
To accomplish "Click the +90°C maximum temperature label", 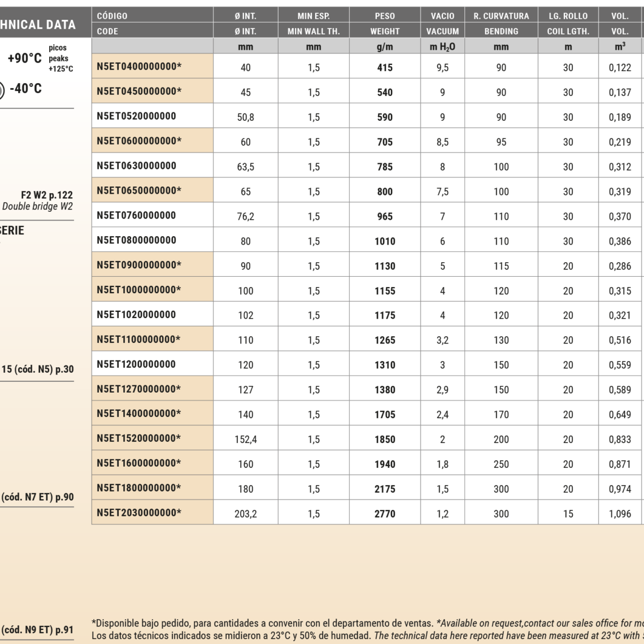I will (x=24, y=58).
